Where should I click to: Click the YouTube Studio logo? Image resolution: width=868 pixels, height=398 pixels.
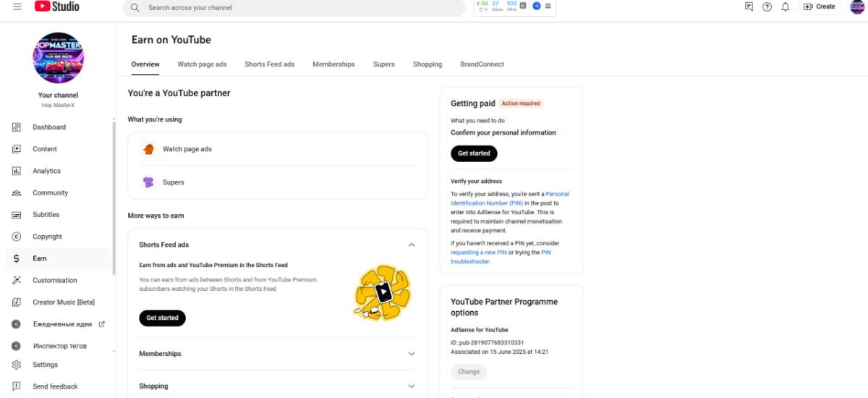[56, 7]
